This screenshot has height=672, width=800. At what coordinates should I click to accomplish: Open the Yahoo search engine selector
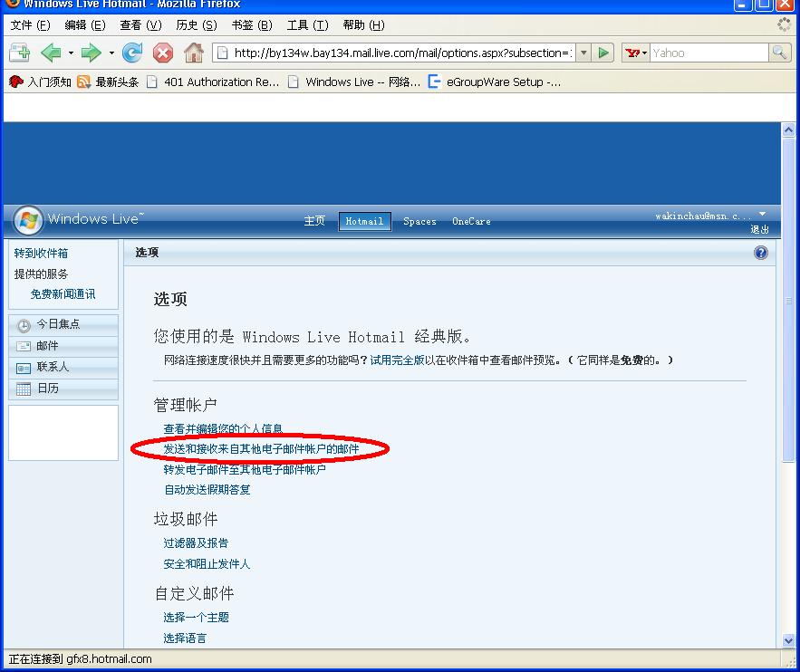636,53
